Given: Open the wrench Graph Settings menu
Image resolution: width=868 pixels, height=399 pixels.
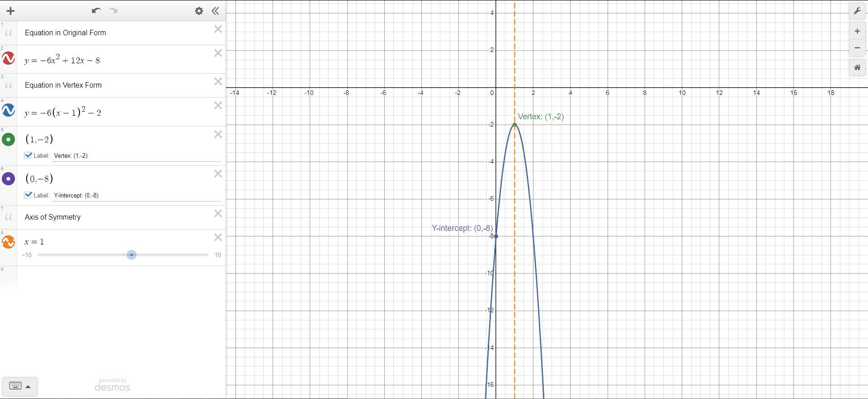Looking at the screenshot, I should click(x=857, y=11).
